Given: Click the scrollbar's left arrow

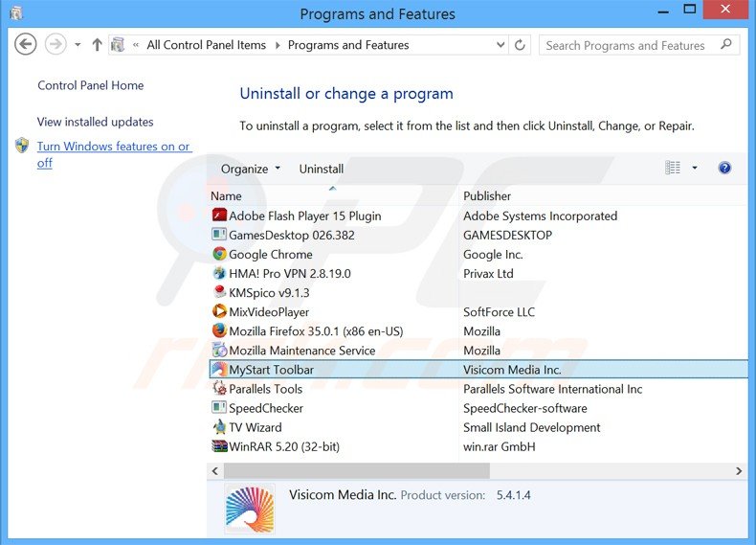Looking at the screenshot, I should point(215,470).
